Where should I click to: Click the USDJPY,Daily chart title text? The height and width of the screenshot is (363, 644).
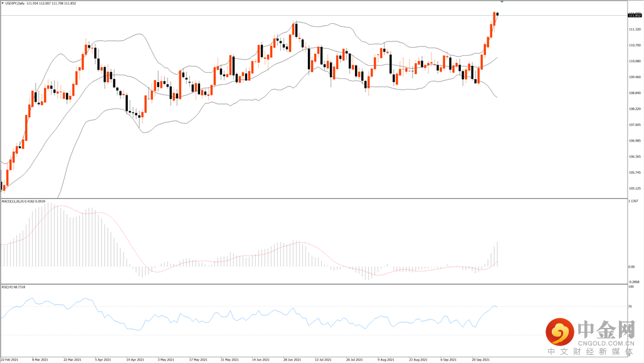coord(15,3)
